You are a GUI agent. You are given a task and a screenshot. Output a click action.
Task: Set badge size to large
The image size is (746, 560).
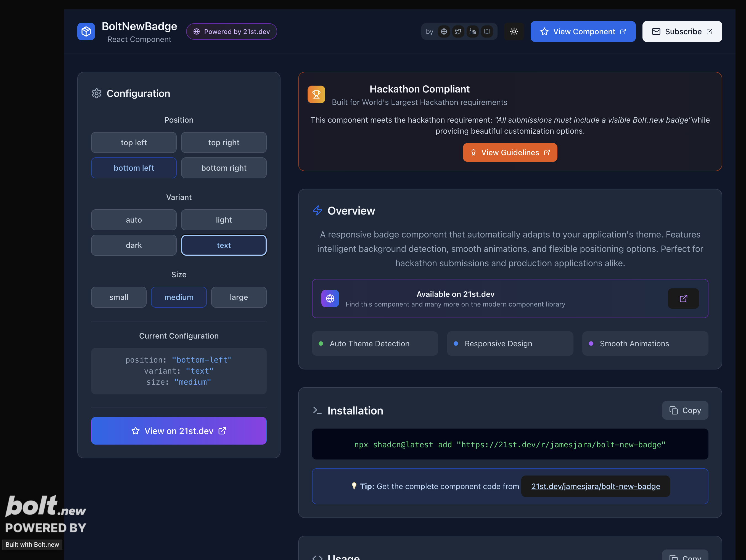point(239,297)
